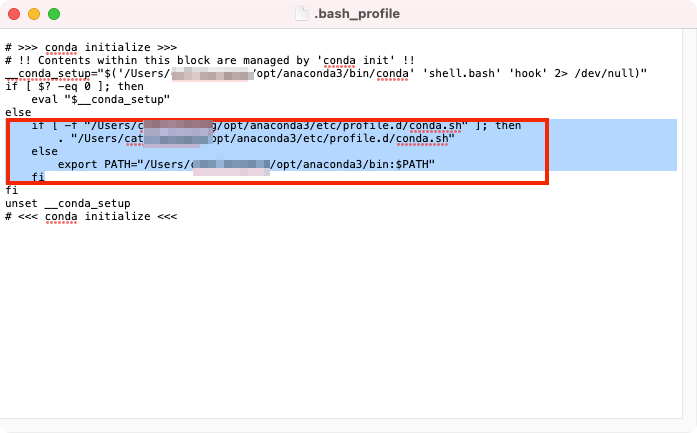Viewport: 697px width, 433px height.
Task: Click the misspelled word conda on the first comment line
Action: click(61, 48)
